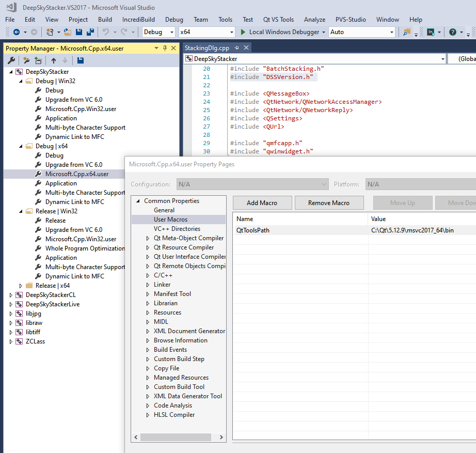Open the PVS-Studio menu
This screenshot has height=453, width=476.
point(351,20)
